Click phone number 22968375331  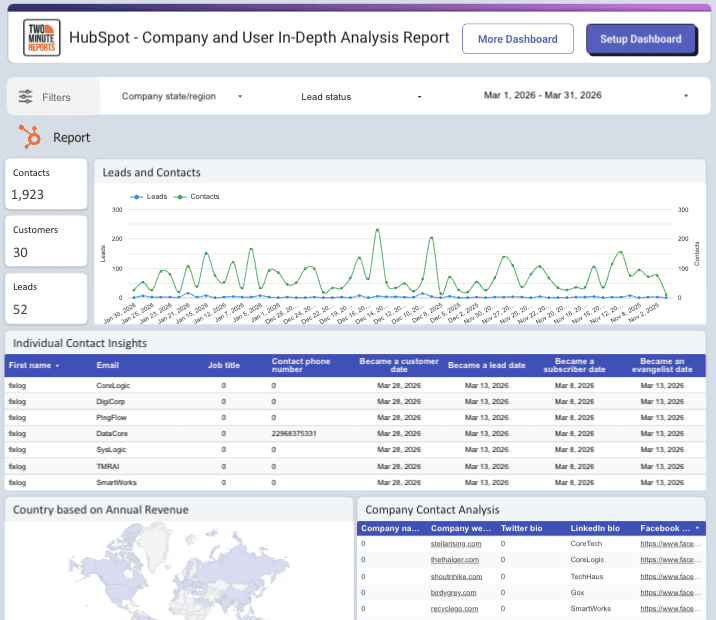[294, 434]
